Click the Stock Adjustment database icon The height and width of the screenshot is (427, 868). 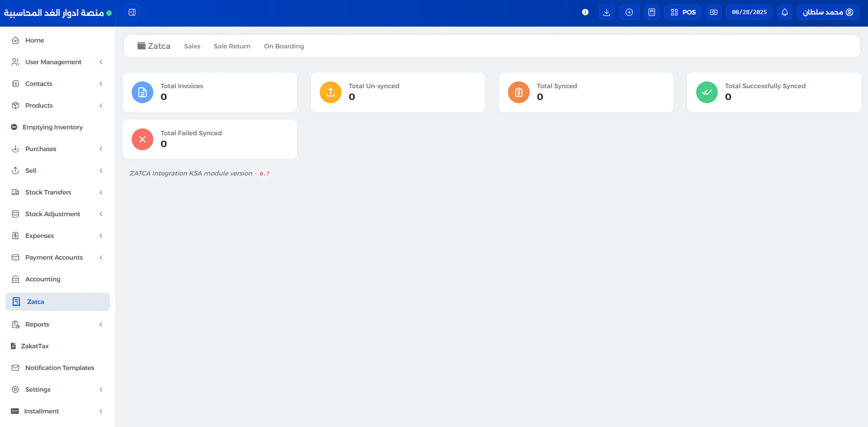[15, 214]
